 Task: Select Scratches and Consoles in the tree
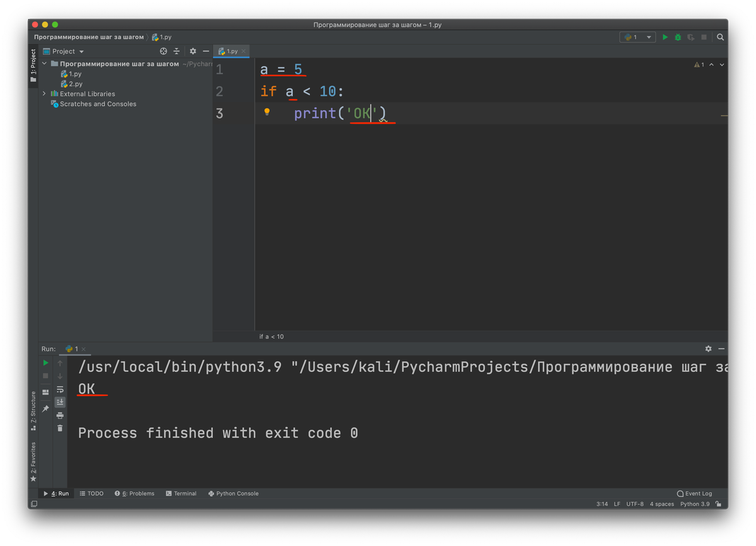(93, 104)
